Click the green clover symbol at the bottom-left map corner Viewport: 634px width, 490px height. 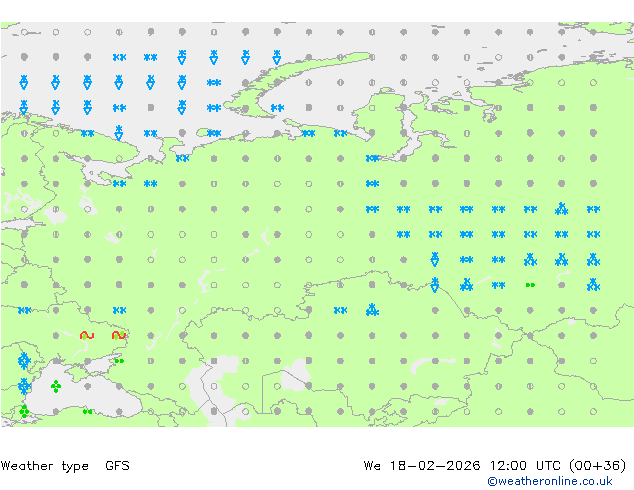[x=24, y=411]
